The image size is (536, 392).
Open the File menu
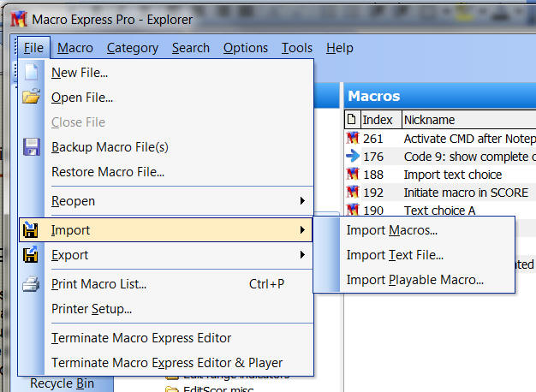tap(33, 48)
